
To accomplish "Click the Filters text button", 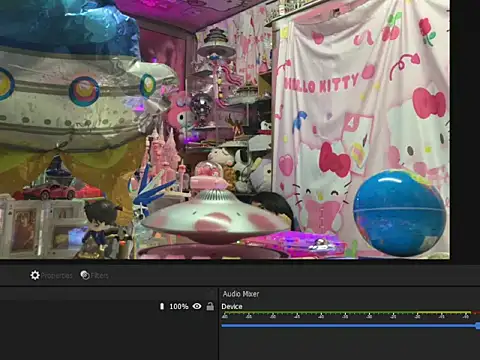I will pyautogui.click(x=99, y=276).
